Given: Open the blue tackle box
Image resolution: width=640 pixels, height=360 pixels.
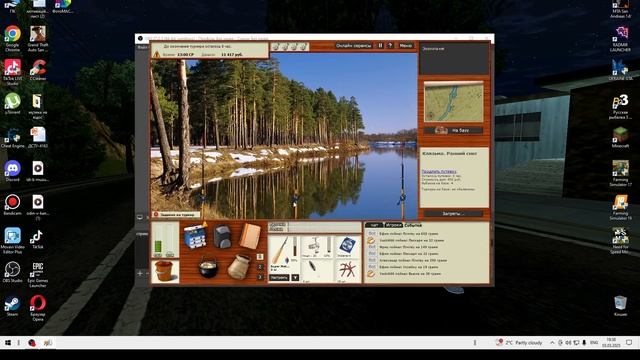Looking at the screenshot, I should tap(195, 237).
